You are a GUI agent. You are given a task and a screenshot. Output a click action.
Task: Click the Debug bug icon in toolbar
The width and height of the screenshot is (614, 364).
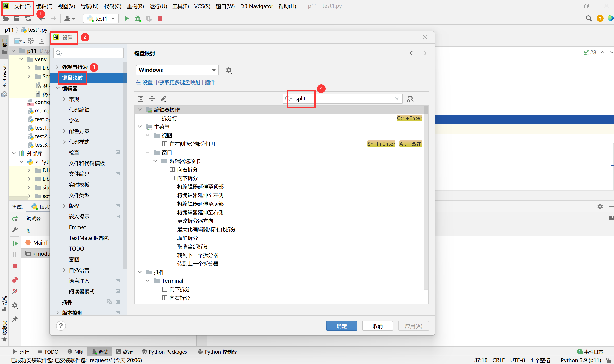click(x=138, y=18)
